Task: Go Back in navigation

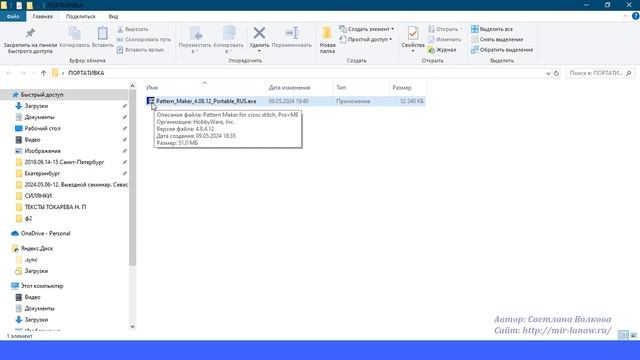Action: point(9,73)
